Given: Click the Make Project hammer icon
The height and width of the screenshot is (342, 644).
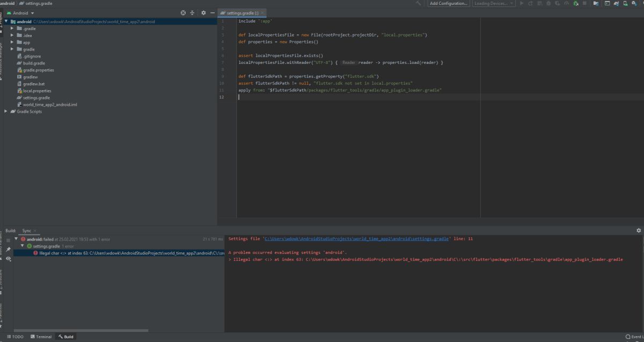Looking at the screenshot, I should (x=419, y=3).
